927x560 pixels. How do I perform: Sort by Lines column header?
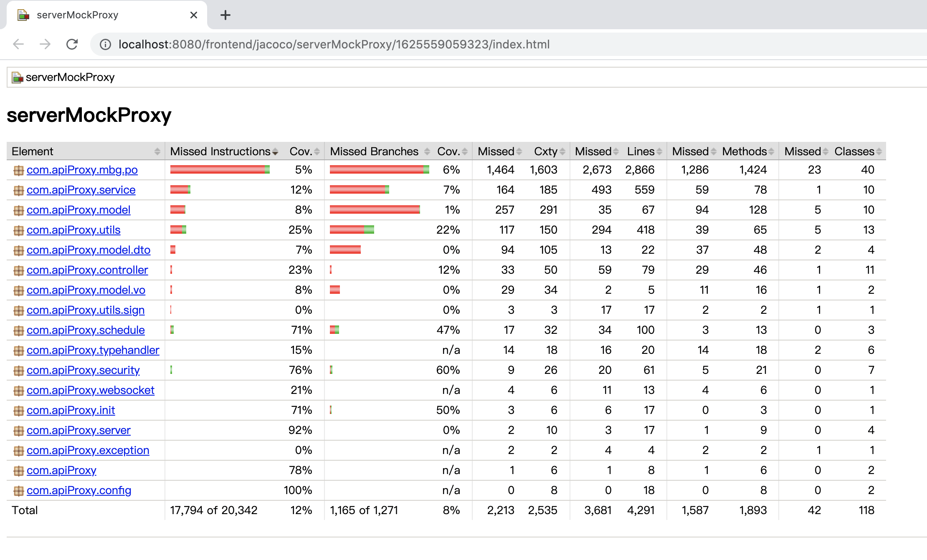[641, 151]
